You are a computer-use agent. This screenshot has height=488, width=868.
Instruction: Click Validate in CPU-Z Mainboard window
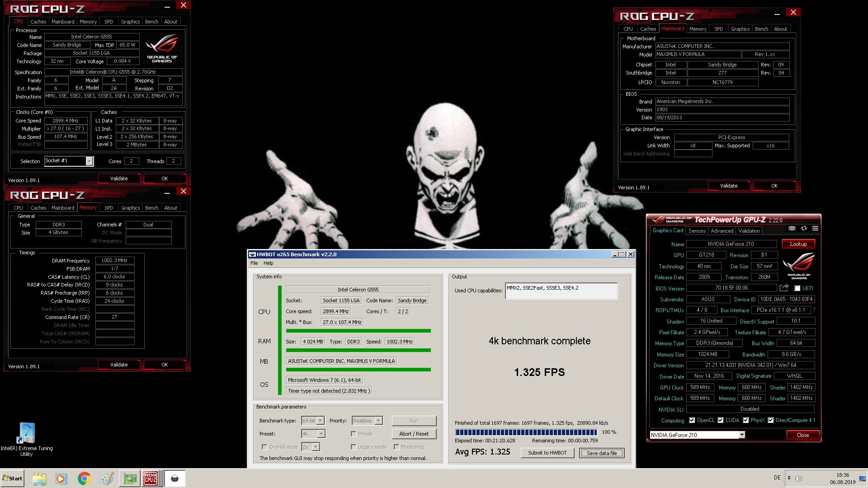(x=728, y=186)
